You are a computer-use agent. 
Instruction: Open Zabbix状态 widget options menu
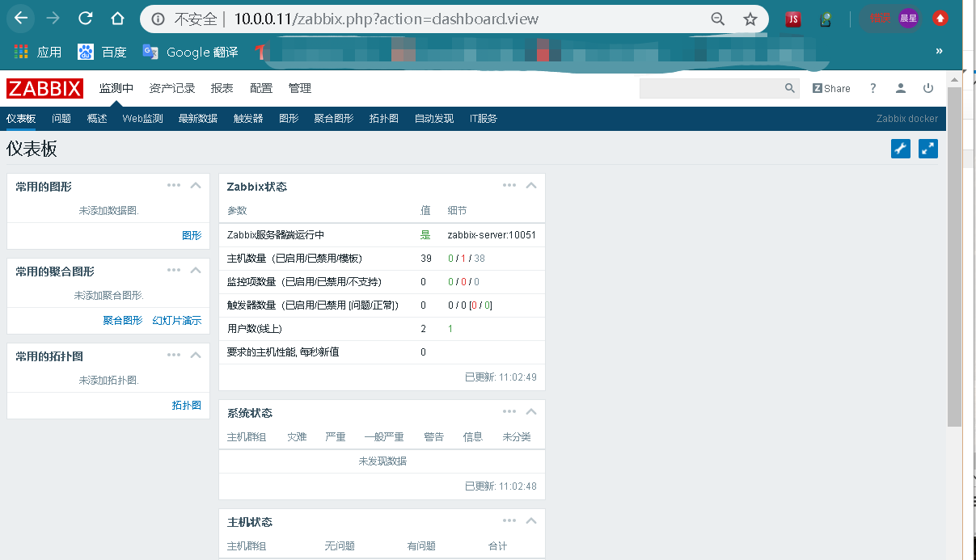pyautogui.click(x=509, y=185)
